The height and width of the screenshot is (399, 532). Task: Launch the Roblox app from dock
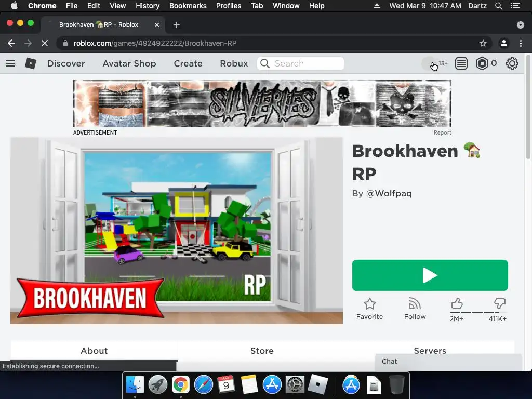tap(318, 385)
